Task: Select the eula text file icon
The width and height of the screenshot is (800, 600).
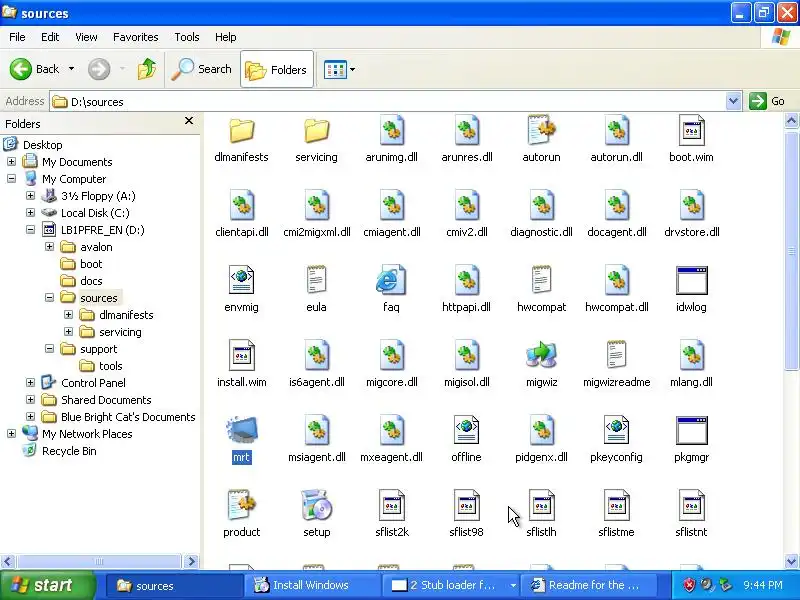Action: point(316,279)
